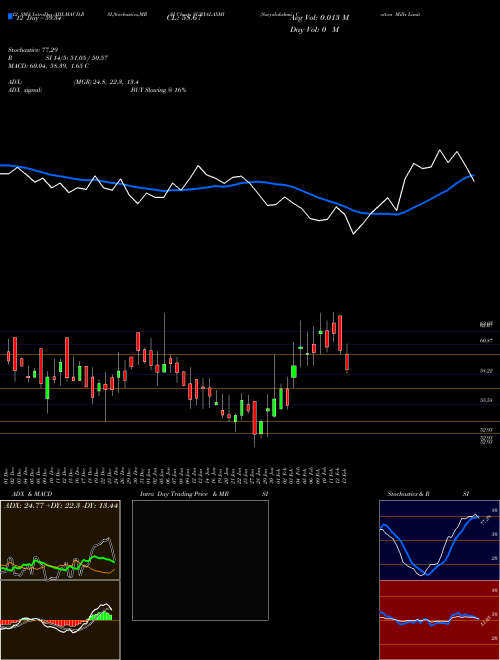Click the 'Stochastics & RSI' panel heading
Viewport: 500px width, 660px height.
[428, 494]
